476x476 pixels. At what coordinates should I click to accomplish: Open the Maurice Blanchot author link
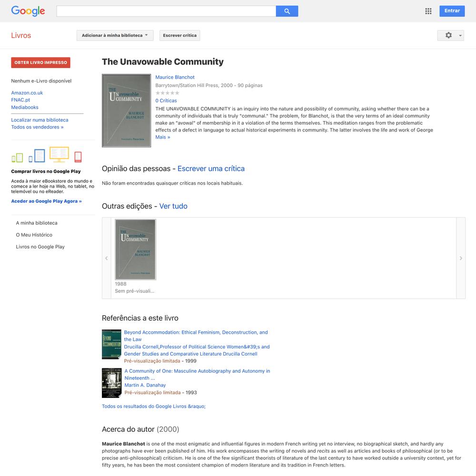175,77
